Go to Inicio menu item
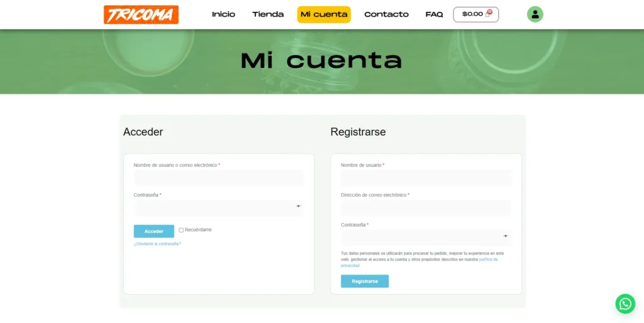 pyautogui.click(x=223, y=14)
